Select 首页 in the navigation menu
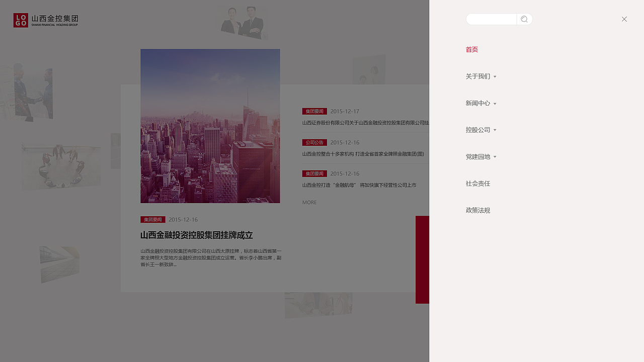The height and width of the screenshot is (362, 644). point(472,49)
